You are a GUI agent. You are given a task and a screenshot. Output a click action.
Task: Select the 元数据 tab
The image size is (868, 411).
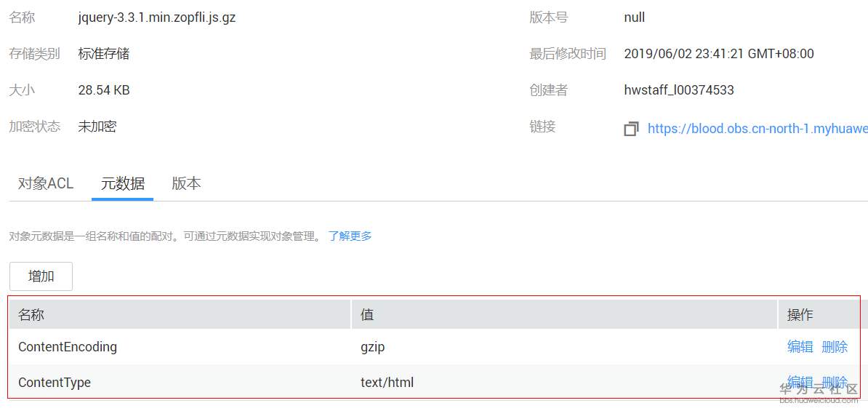pyautogui.click(x=122, y=183)
